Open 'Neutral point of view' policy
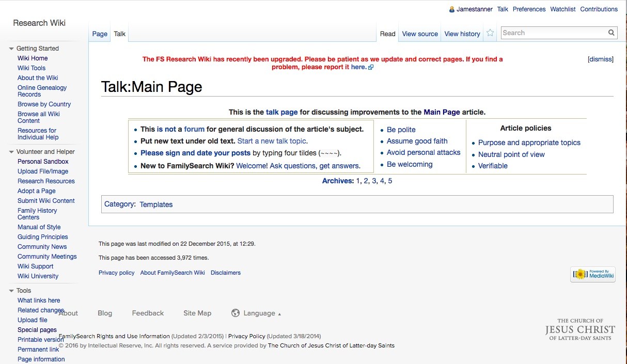627x364 pixels. 511,154
